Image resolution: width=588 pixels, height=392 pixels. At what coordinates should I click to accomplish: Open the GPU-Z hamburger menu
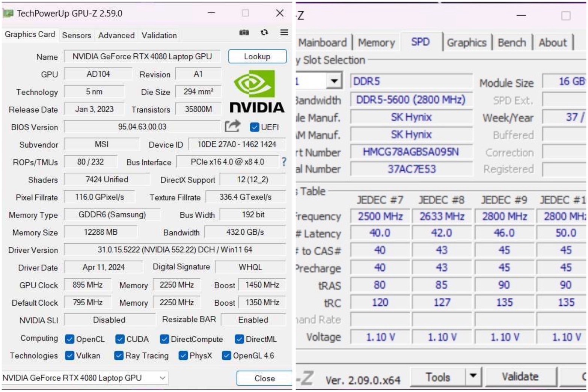[x=284, y=33]
